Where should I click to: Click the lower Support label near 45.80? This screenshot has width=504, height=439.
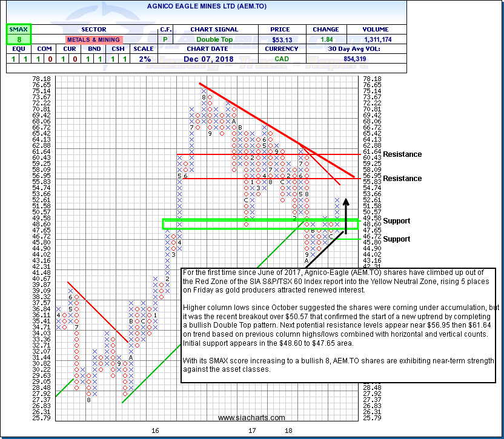coord(397,239)
